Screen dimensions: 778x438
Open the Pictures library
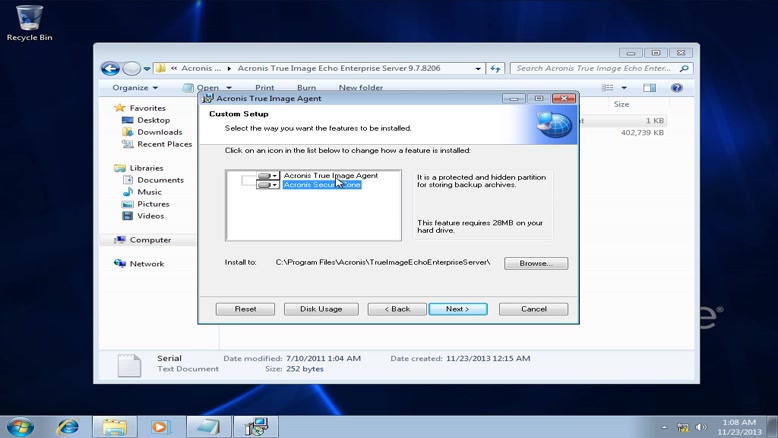click(x=153, y=204)
